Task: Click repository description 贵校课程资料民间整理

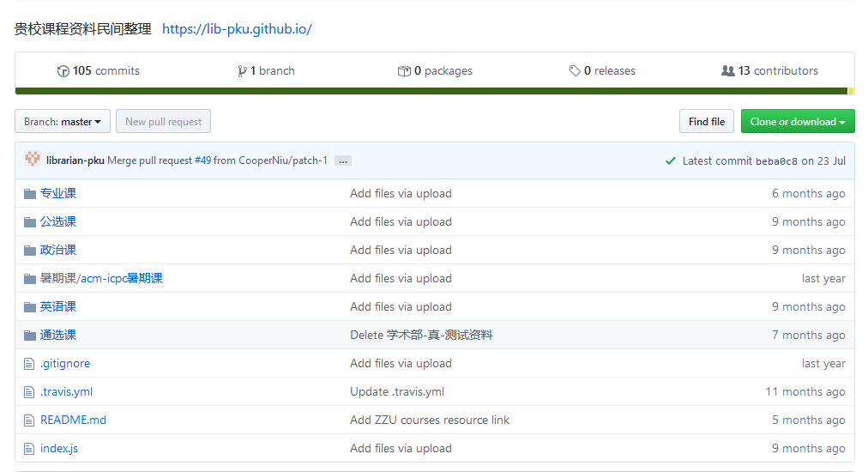Action: [83, 29]
